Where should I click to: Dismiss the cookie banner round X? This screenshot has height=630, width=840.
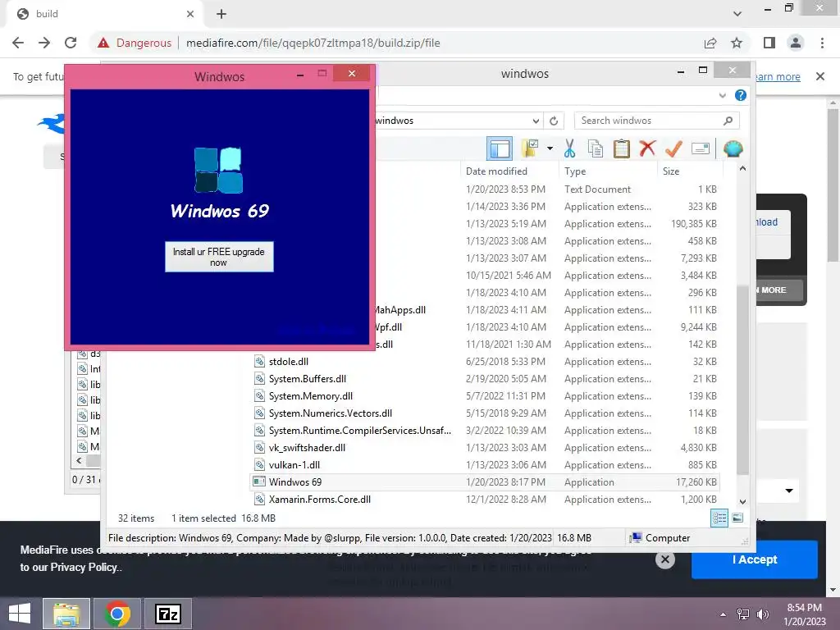pos(664,559)
